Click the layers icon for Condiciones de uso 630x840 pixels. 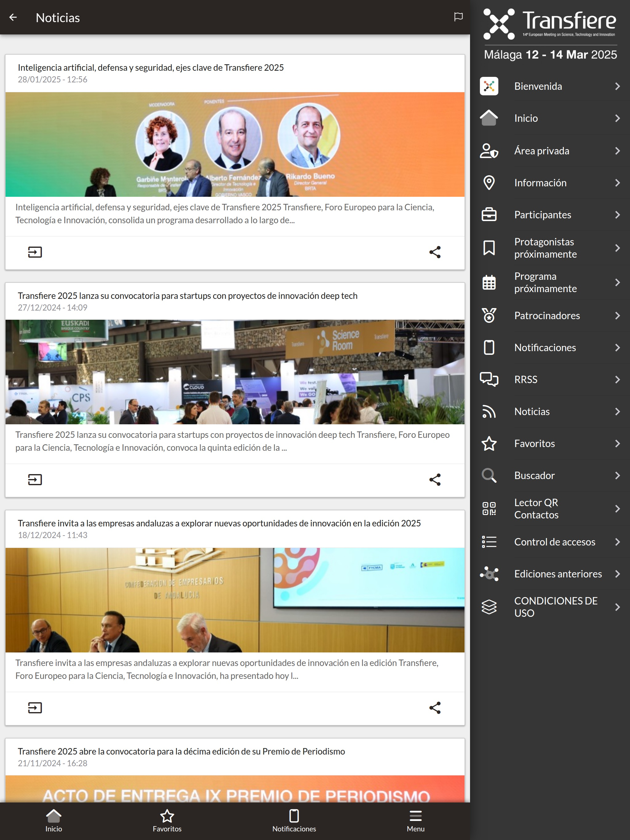click(x=489, y=607)
